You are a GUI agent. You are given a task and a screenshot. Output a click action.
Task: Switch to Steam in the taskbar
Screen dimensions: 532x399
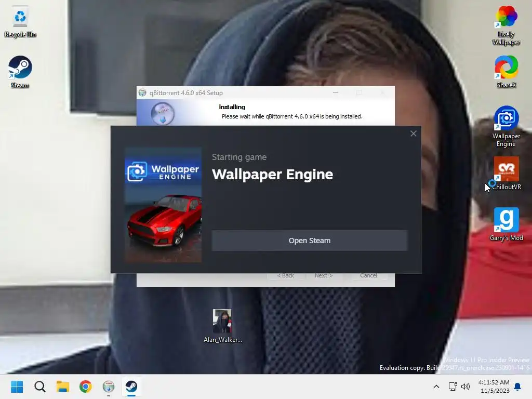[x=131, y=387]
